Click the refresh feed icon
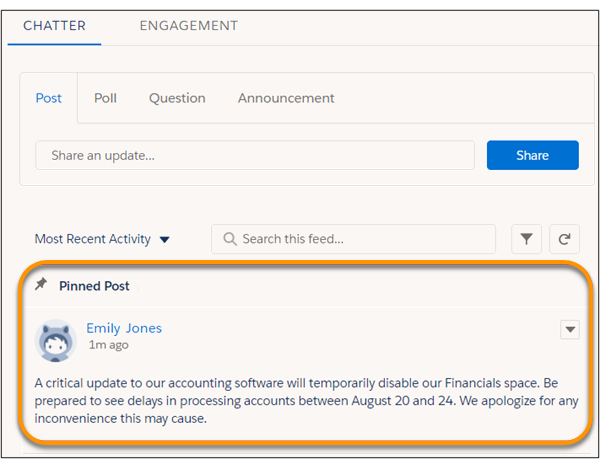This screenshot has height=472, width=600. 565,239
